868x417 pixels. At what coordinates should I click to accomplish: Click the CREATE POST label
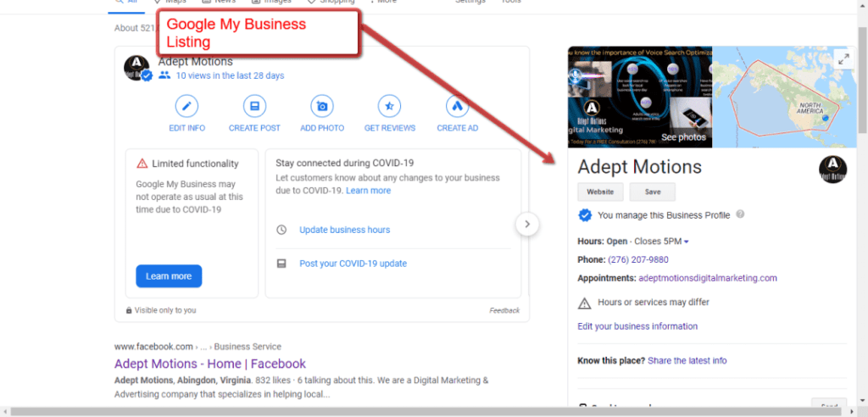click(254, 128)
